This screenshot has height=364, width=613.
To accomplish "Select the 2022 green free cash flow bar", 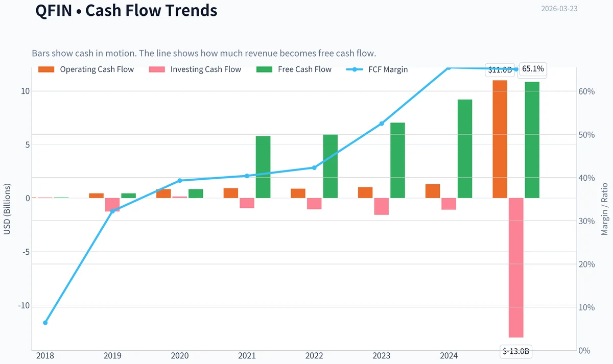I will (x=331, y=166).
